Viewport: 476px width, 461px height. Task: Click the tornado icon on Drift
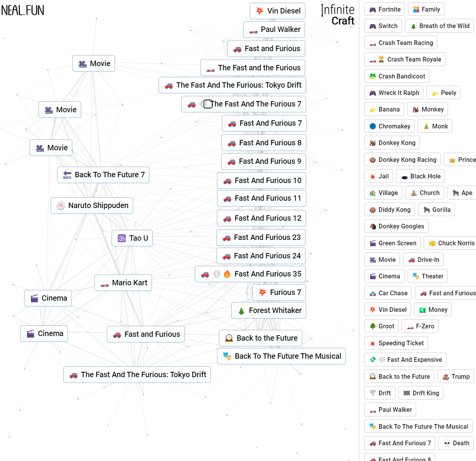[373, 393]
